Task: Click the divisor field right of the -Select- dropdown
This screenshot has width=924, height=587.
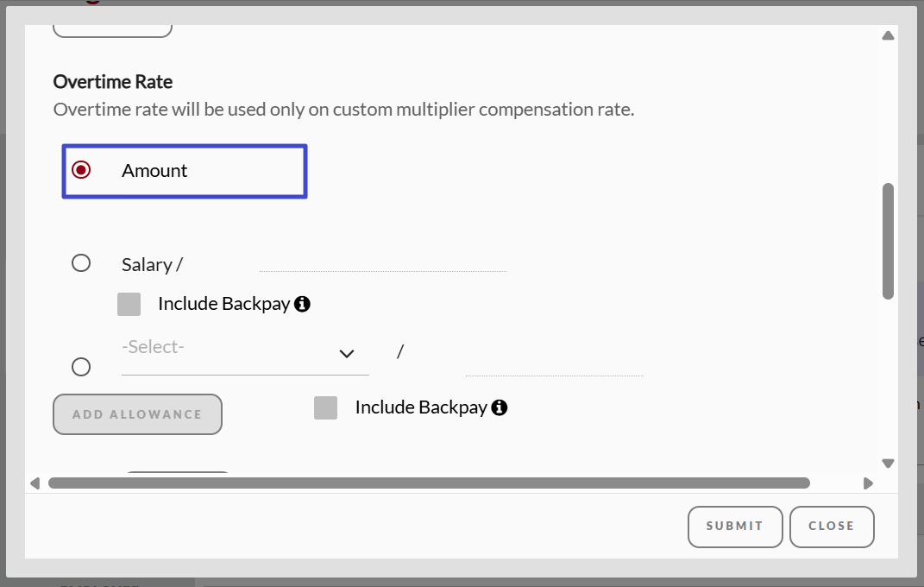Action: pos(554,365)
